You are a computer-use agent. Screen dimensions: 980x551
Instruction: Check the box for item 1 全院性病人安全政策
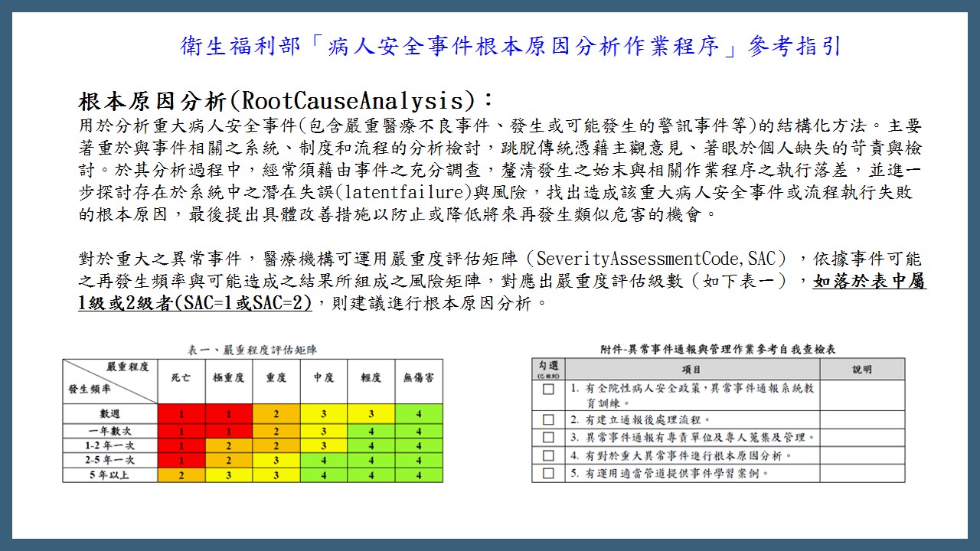(x=548, y=389)
